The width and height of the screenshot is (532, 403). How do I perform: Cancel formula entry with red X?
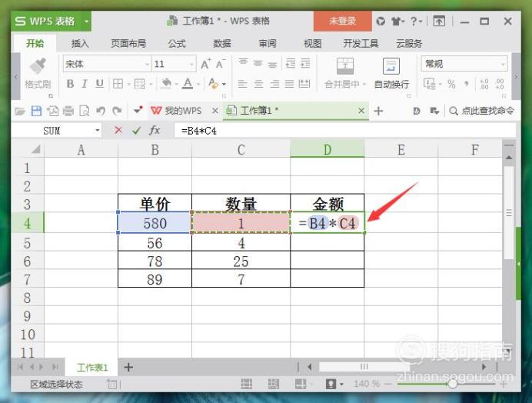click(x=118, y=130)
